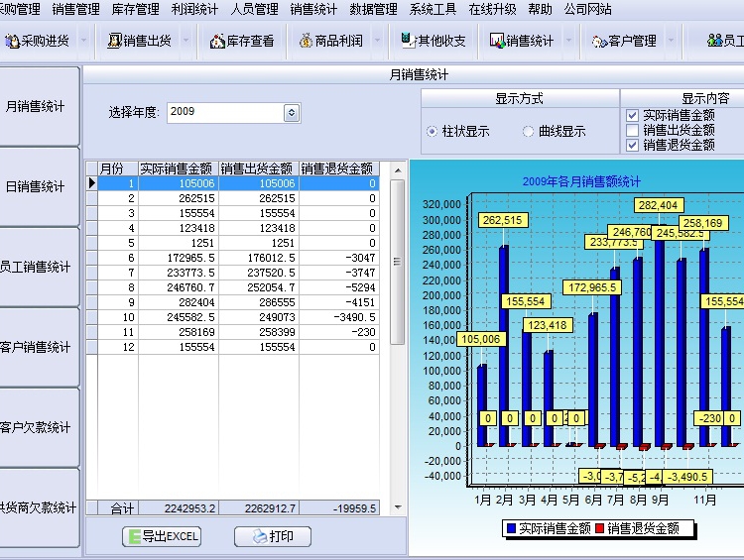This screenshot has width=744, height=560.
Task: Open 销售统计 menu in menu bar
Action: point(313,9)
